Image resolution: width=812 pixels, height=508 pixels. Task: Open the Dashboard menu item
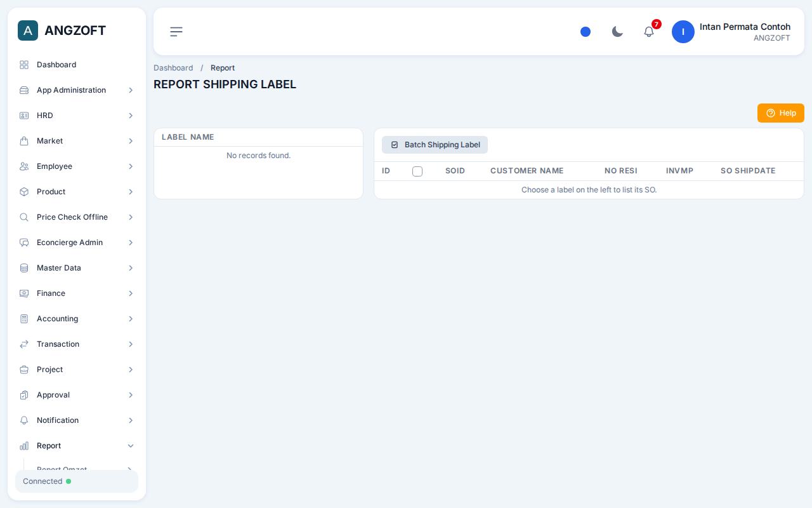[x=77, y=65]
